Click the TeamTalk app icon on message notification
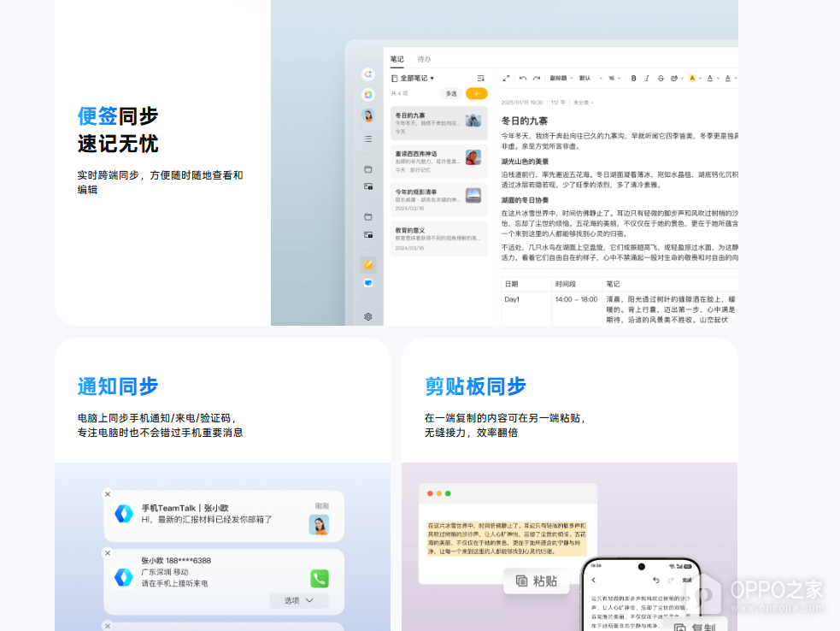 [124, 514]
